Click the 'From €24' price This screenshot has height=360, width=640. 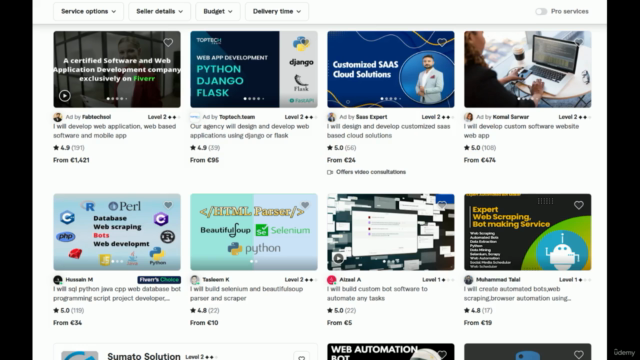click(341, 160)
